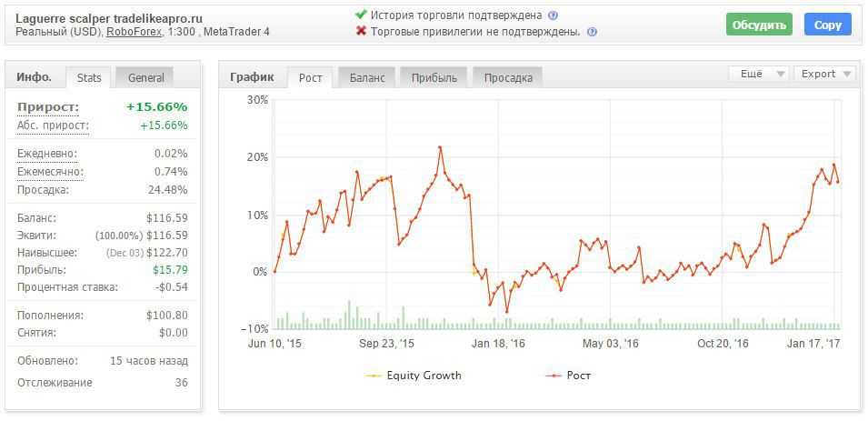Click the Инфо. tab label

click(x=35, y=78)
